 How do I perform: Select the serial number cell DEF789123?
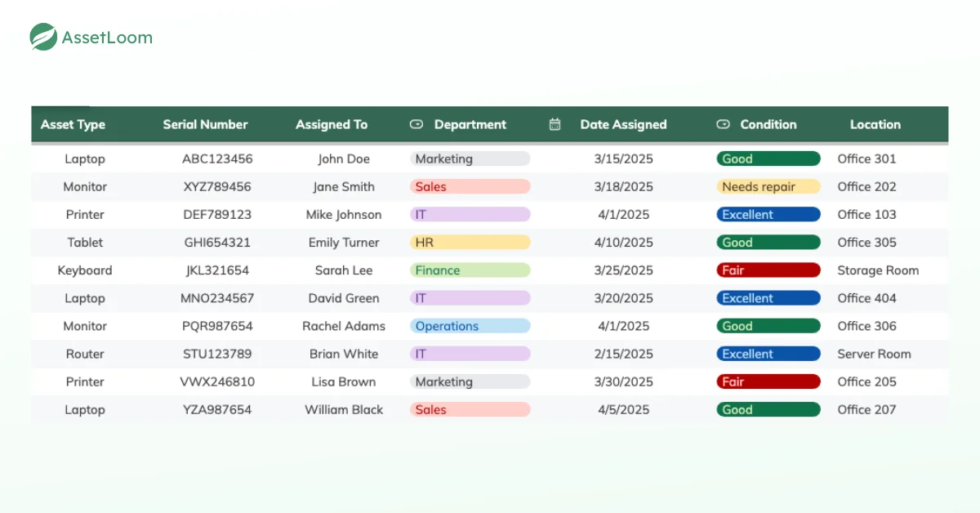pos(217,215)
